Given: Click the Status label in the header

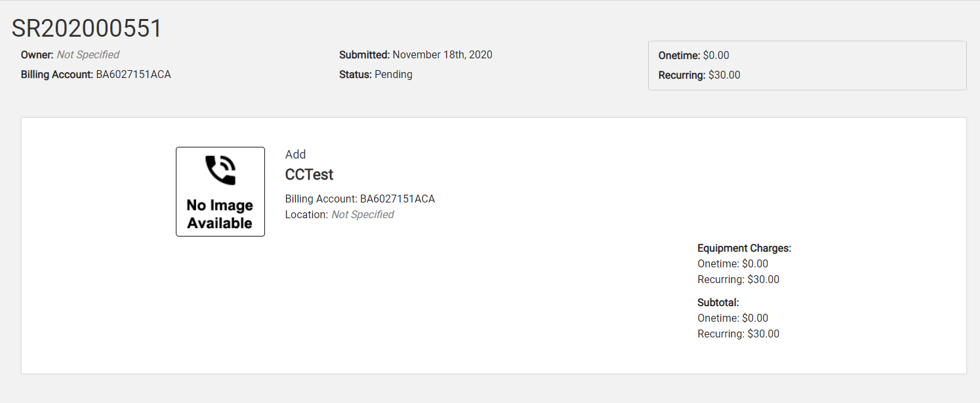Looking at the screenshot, I should [355, 75].
